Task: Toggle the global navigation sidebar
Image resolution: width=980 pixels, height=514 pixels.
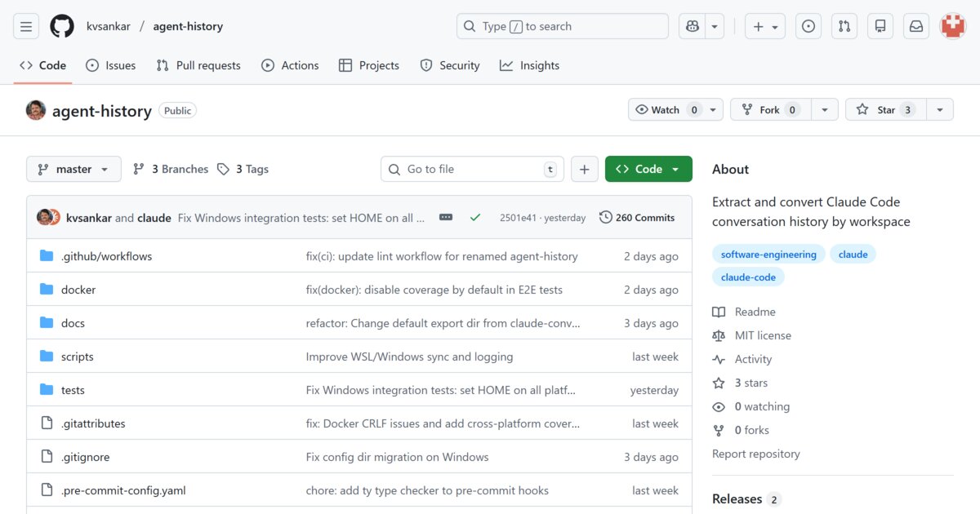Action: click(x=25, y=25)
